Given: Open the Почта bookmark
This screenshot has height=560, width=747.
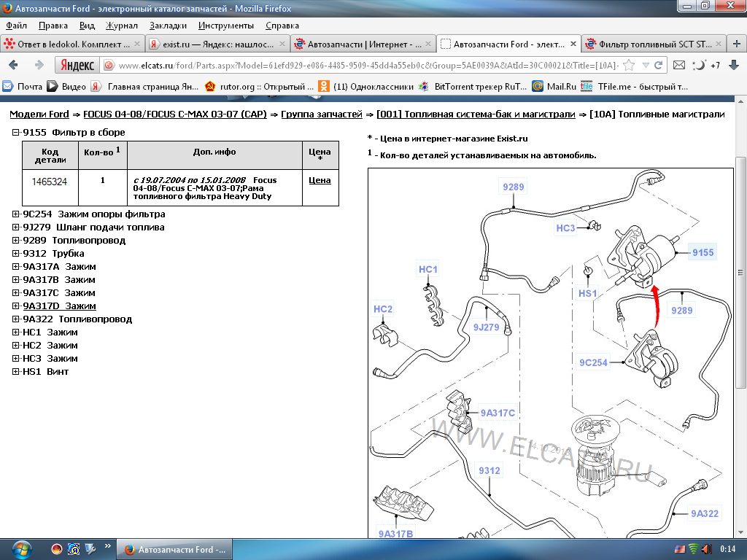Looking at the screenshot, I should [23, 86].
